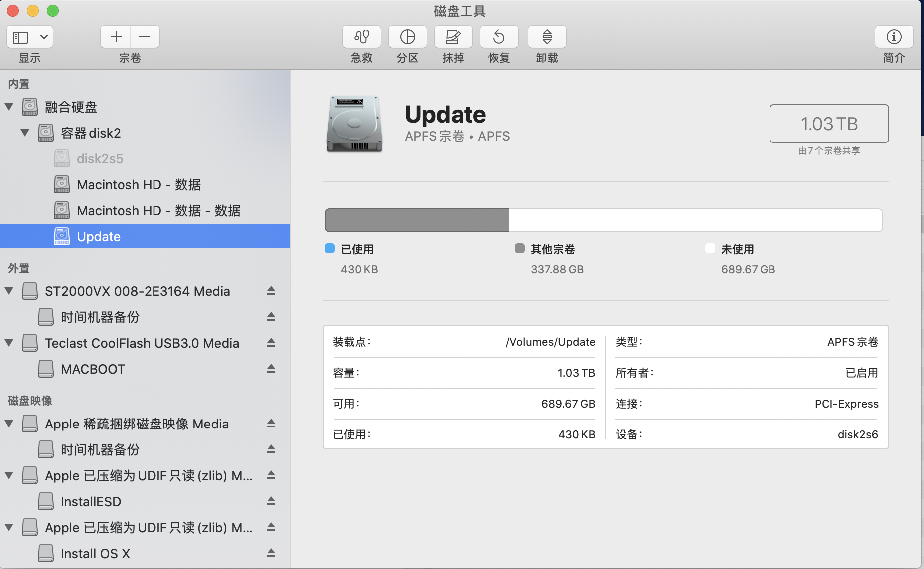Image resolution: width=924 pixels, height=569 pixels.
Task: Eject the InstallESD disk image
Action: click(x=271, y=501)
